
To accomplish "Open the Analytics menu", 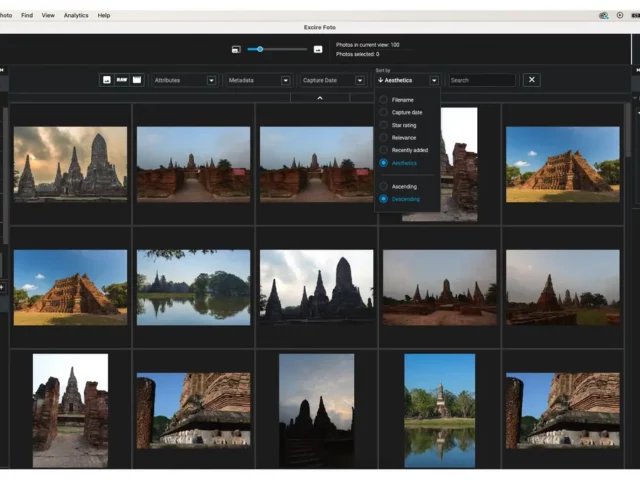I will (x=76, y=16).
